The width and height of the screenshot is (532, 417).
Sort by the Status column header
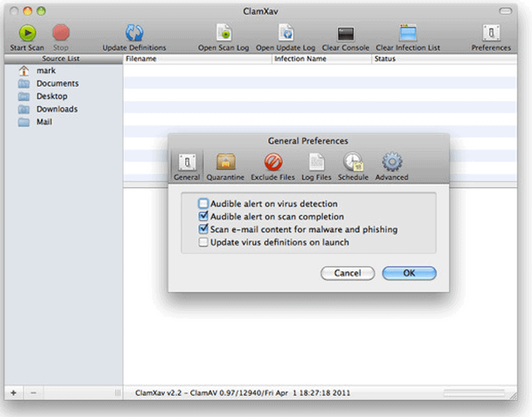(444, 59)
